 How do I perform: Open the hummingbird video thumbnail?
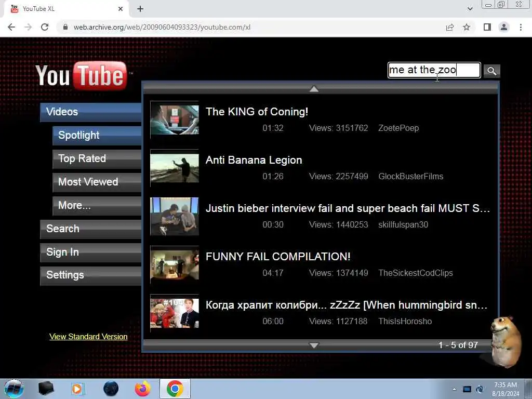point(175,313)
